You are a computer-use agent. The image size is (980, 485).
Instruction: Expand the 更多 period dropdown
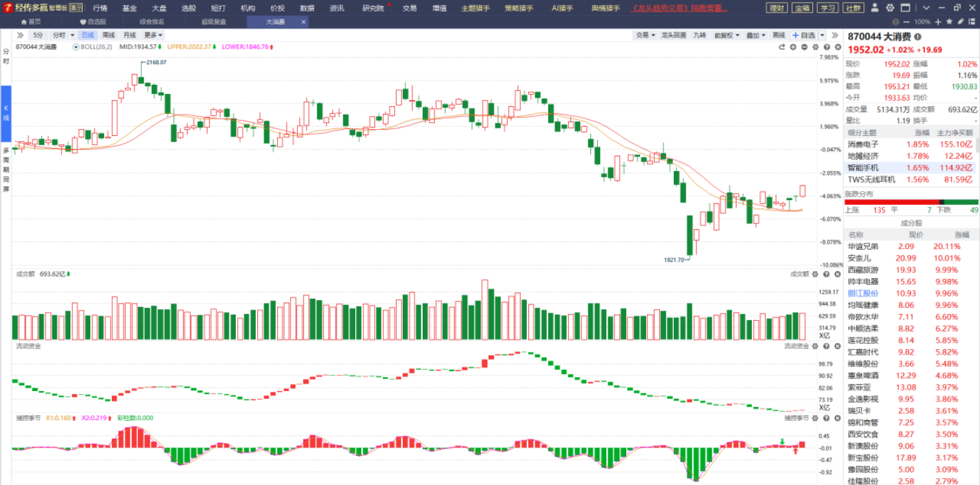click(x=153, y=35)
